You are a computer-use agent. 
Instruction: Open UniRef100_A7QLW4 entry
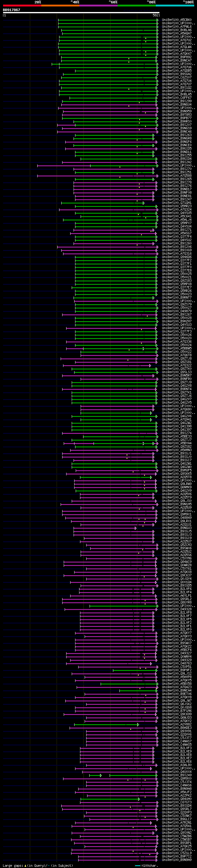point(176,47)
